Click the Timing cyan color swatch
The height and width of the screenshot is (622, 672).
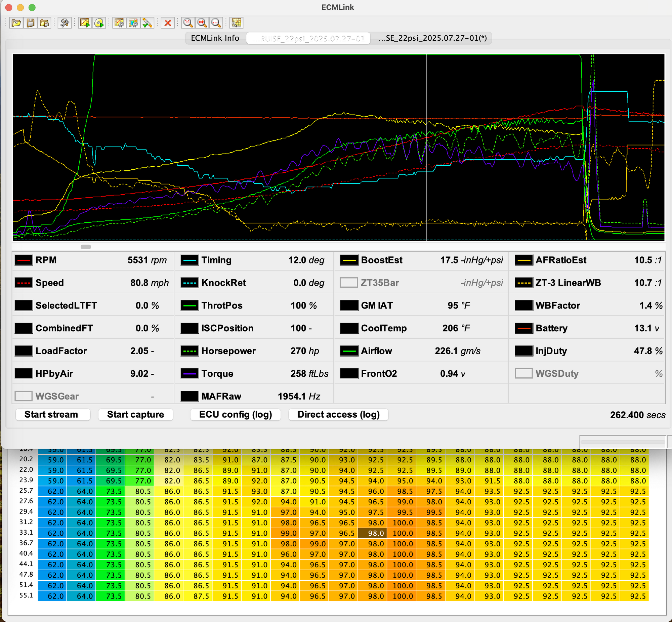[x=190, y=260]
